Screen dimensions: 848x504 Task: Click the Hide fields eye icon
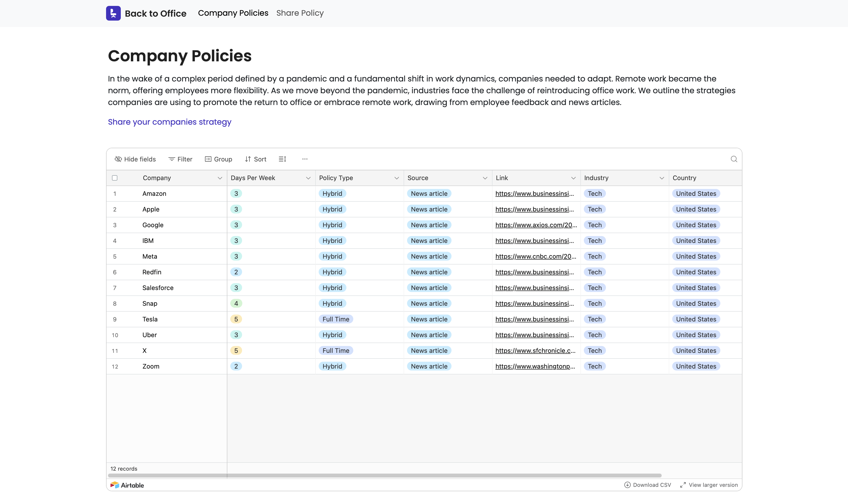tap(118, 159)
